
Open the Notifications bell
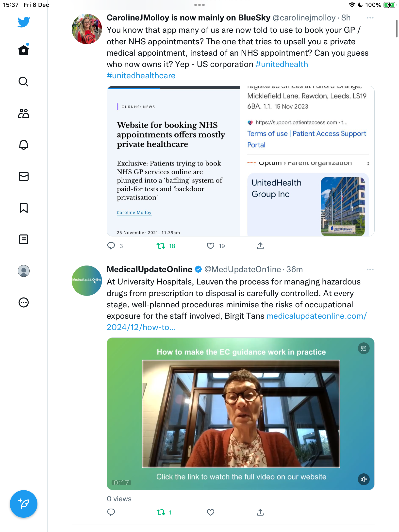24,145
